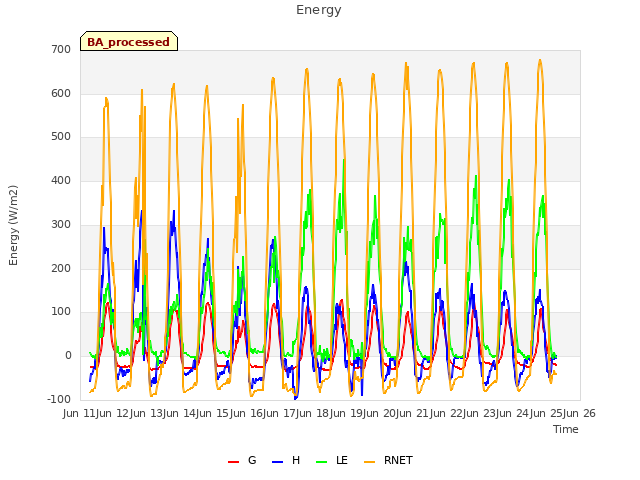Click the BA_processed annotation label
Viewport: 640px width, 480px height.
pos(129,42)
